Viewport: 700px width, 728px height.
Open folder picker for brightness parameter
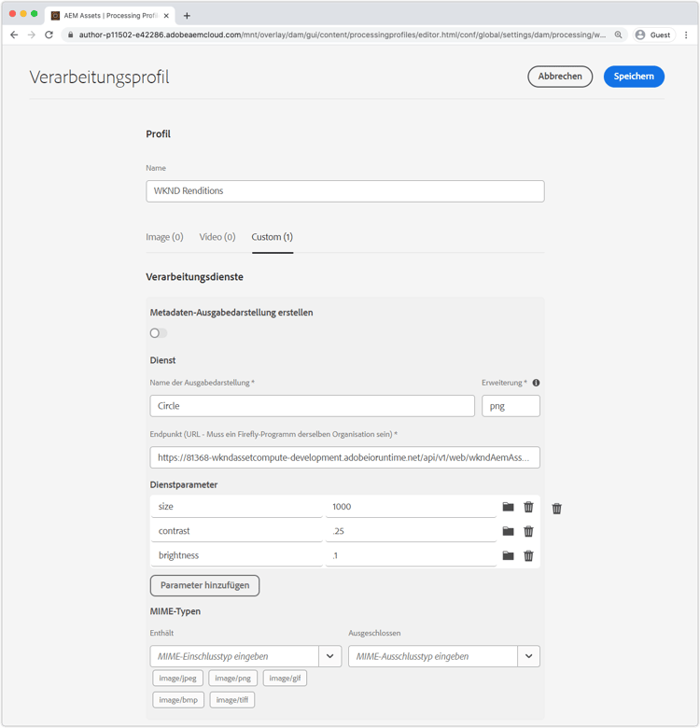coord(508,555)
